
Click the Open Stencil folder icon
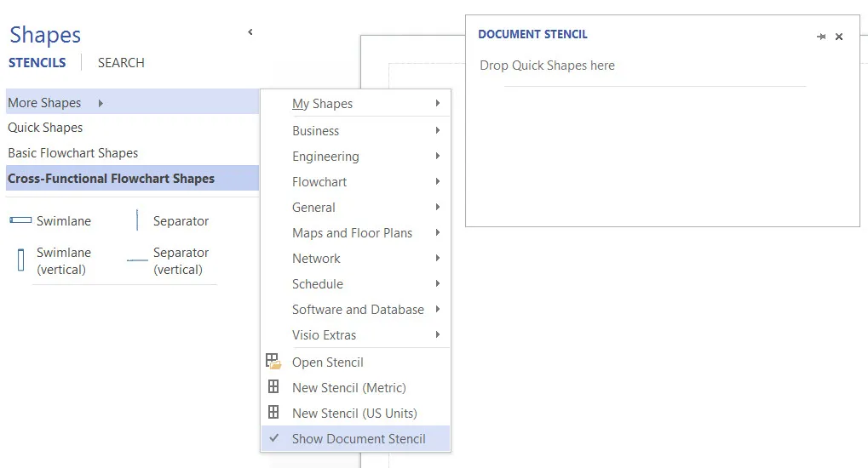pos(273,362)
